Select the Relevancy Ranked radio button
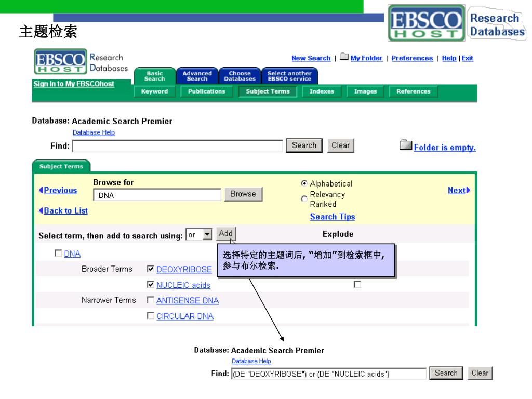 click(x=304, y=199)
